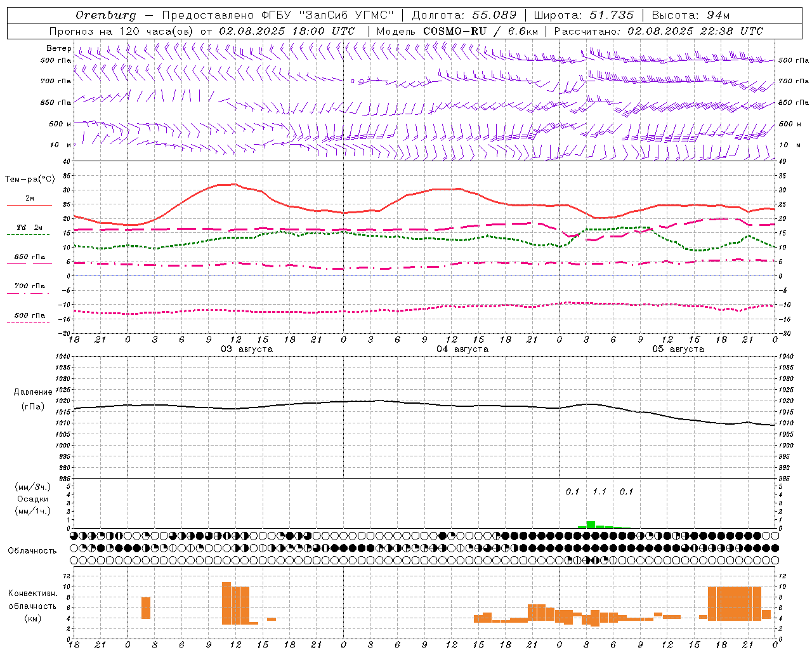Click the (гПа) unit label under Давление
Image resolution: width=812 pixels, height=650 pixels.
pos(33,407)
